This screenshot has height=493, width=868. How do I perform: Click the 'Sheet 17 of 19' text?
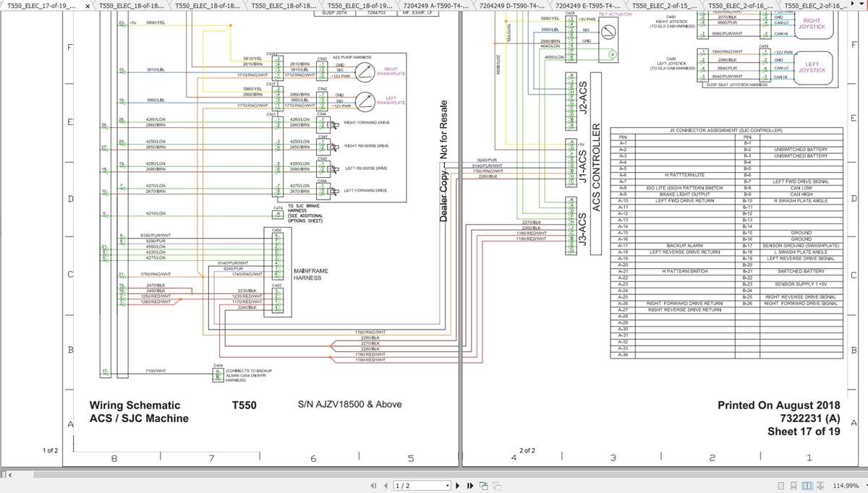click(804, 432)
